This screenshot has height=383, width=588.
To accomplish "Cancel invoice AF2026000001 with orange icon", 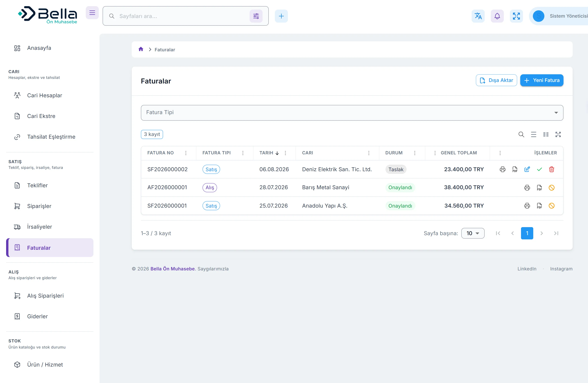I will (551, 188).
